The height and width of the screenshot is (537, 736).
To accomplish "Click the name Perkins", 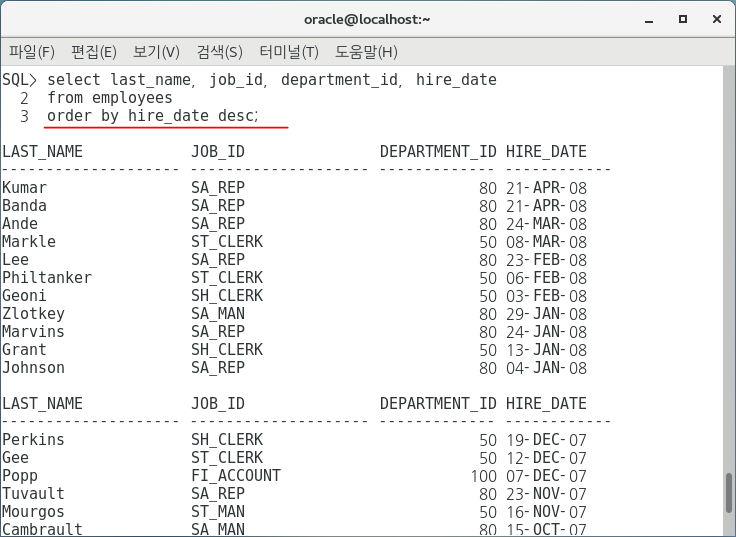I will pyautogui.click(x=33, y=439).
